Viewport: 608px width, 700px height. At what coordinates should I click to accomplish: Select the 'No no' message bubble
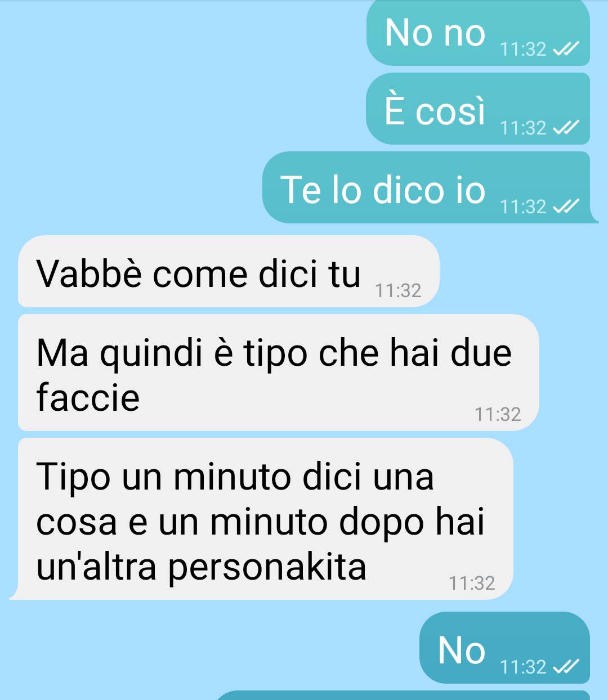tap(478, 33)
